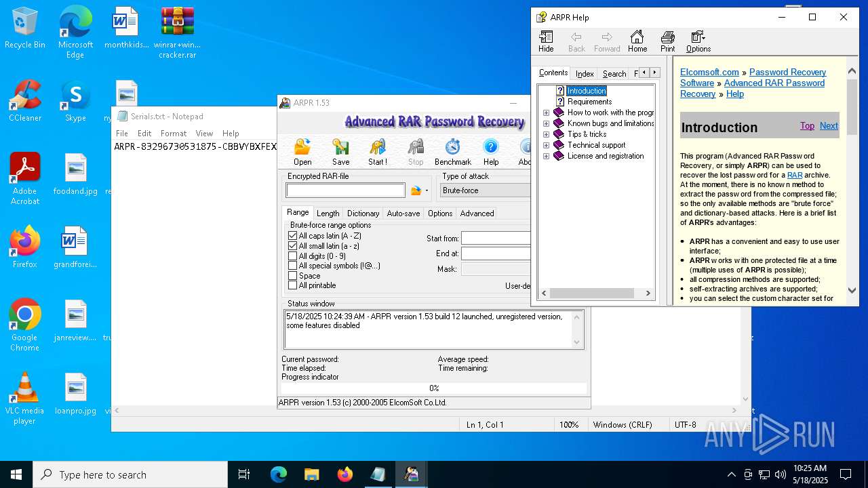Start the attack with Start! icon

click(378, 152)
